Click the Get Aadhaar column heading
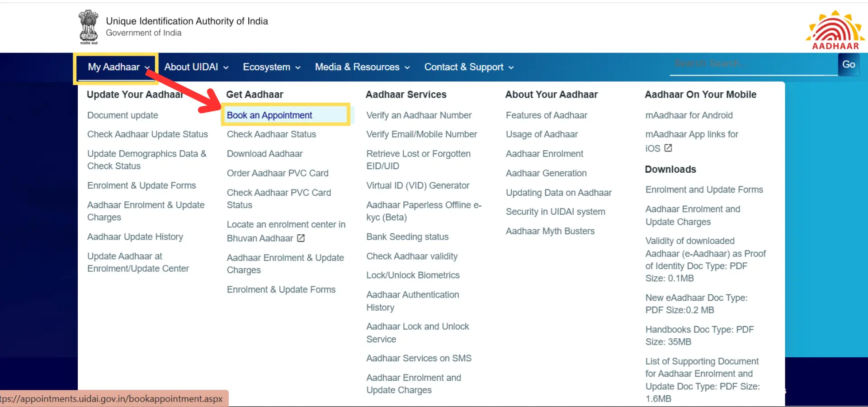Viewport: 868px width, 407px height. pos(255,95)
